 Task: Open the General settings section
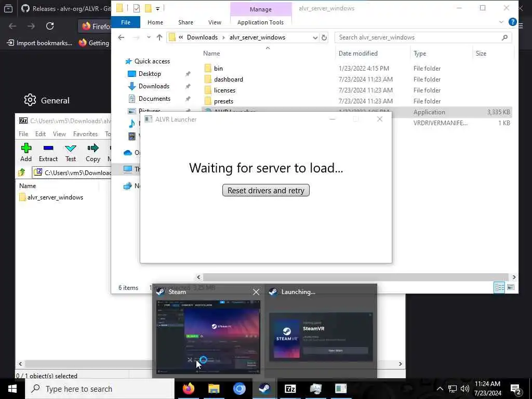[x=47, y=100]
